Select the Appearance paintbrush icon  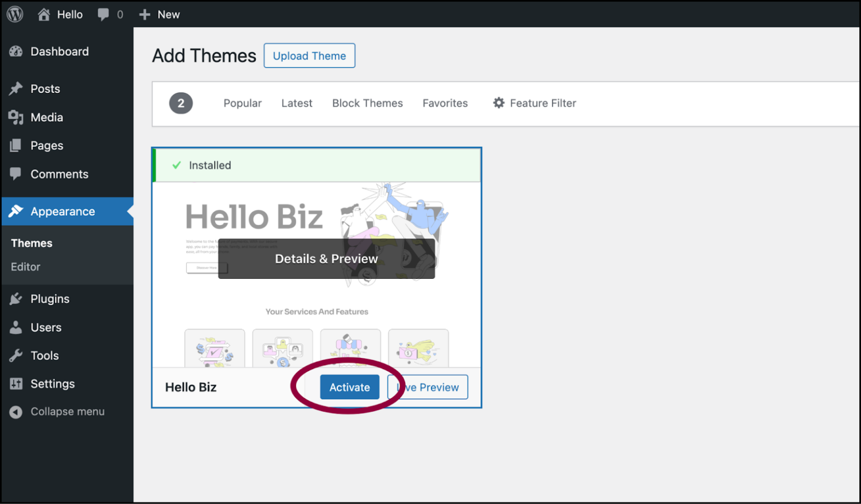16,211
